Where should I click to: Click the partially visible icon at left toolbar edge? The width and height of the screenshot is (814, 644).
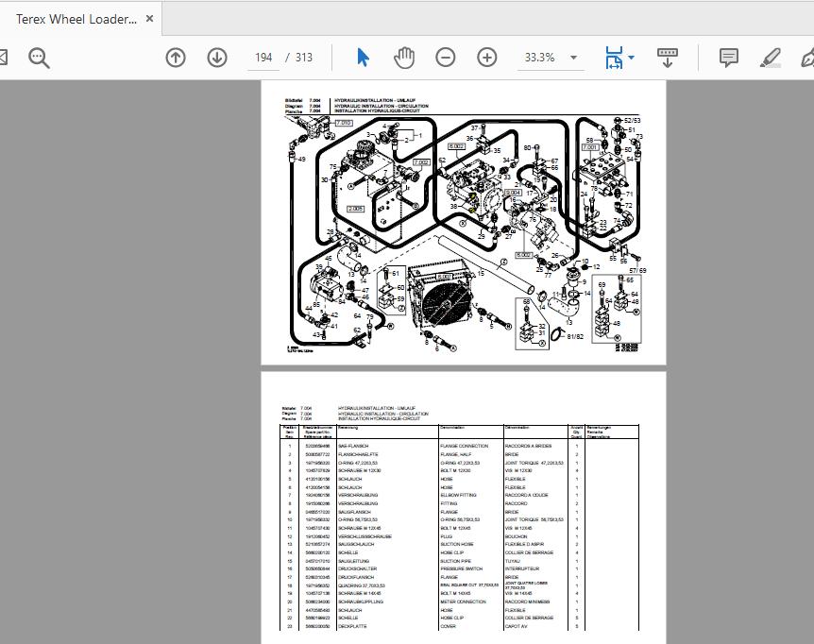4,58
